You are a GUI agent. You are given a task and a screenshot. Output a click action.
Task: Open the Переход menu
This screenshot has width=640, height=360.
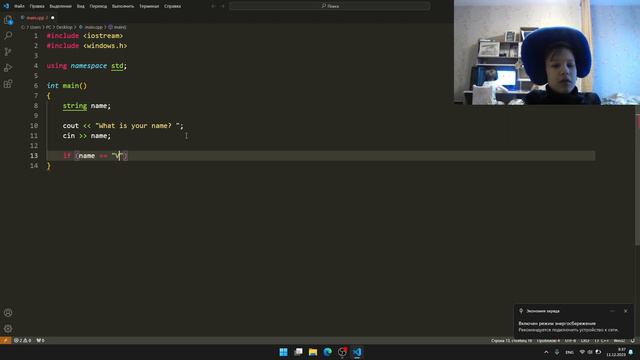(x=98, y=6)
